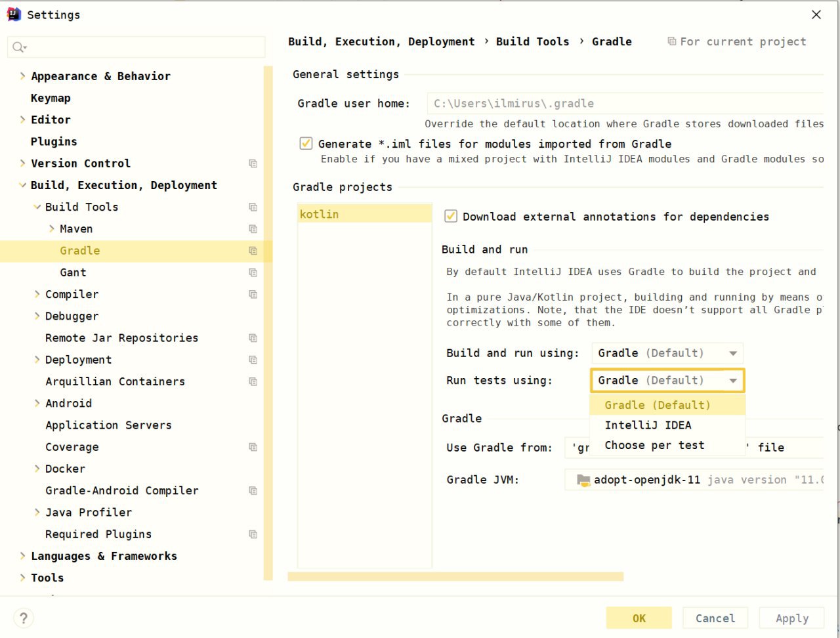The image size is (840, 638).
Task: Click project-level icon beside Build Tools
Action: tap(253, 207)
